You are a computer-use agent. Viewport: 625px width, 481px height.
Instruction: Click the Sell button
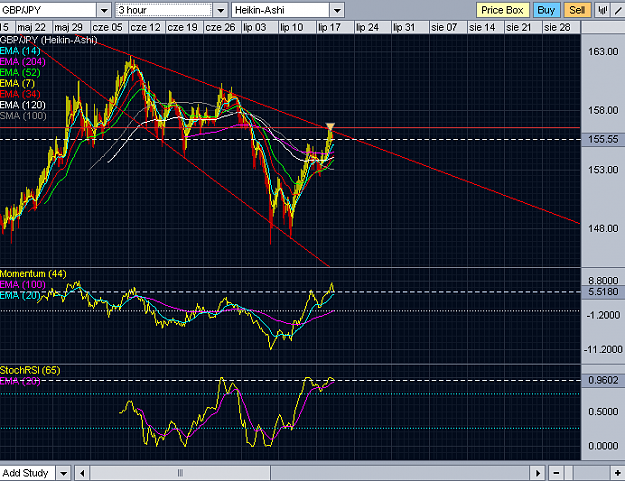point(577,10)
